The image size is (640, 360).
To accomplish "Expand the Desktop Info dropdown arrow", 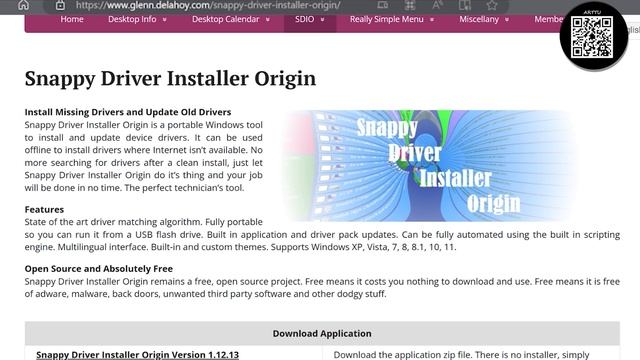I will (x=164, y=20).
